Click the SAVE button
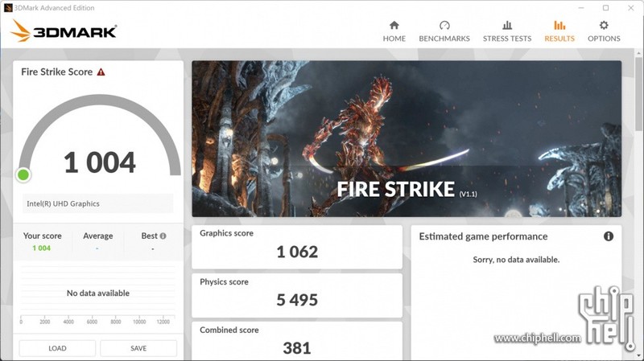This screenshot has height=361, width=644. pyautogui.click(x=138, y=348)
